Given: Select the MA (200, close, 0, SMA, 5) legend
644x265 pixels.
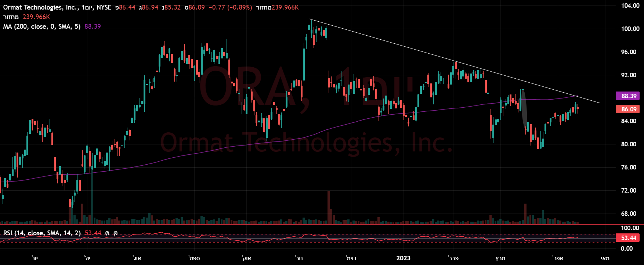Looking at the screenshot, I should pos(42,26).
